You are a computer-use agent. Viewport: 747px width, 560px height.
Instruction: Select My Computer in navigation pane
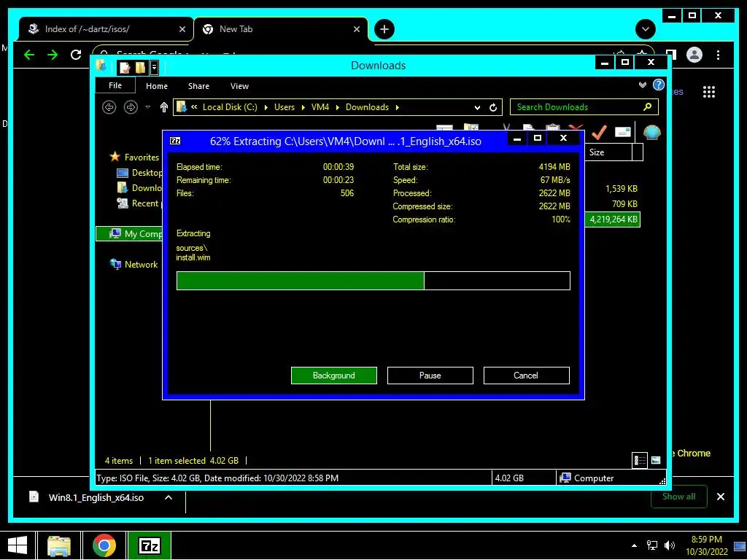pos(129,234)
